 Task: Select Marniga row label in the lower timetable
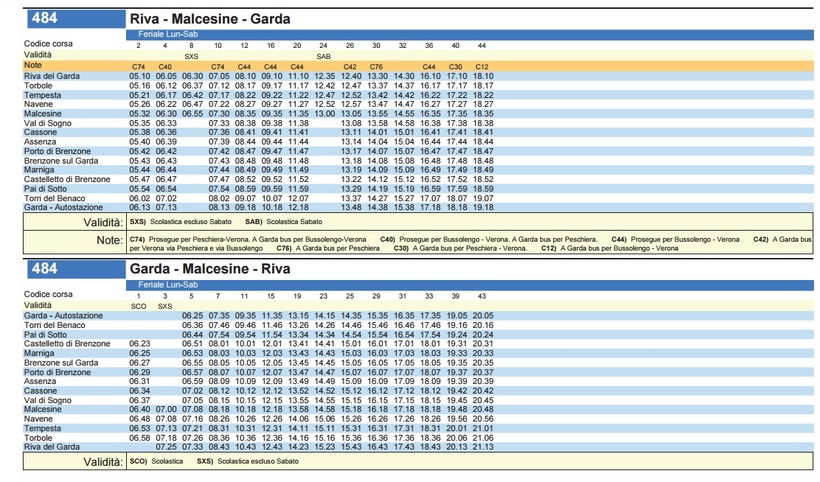click(x=39, y=353)
